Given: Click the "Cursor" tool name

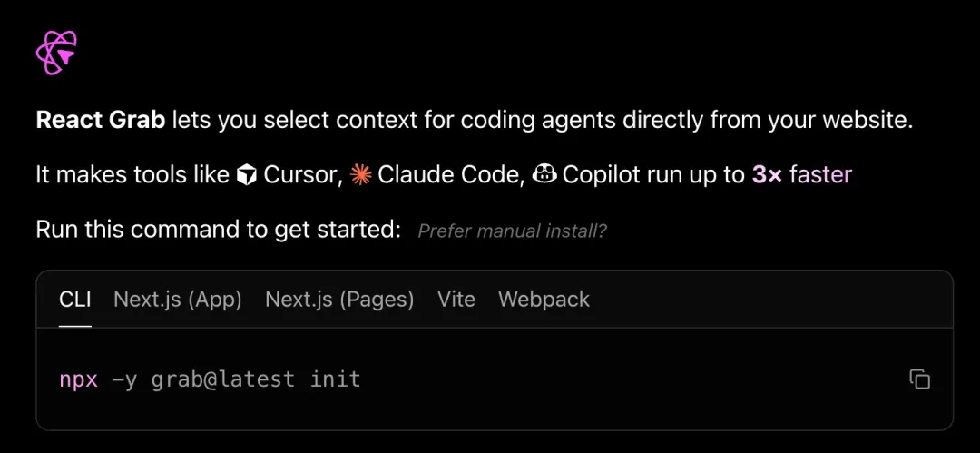Looking at the screenshot, I should pyautogui.click(x=299, y=175).
